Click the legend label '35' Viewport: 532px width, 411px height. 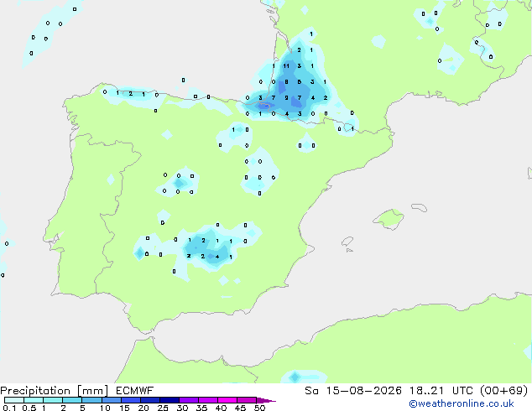(x=201, y=408)
